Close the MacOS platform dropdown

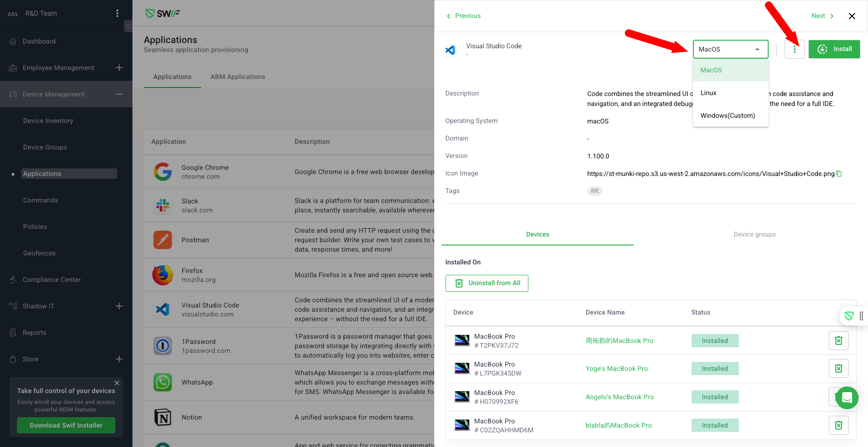757,49
